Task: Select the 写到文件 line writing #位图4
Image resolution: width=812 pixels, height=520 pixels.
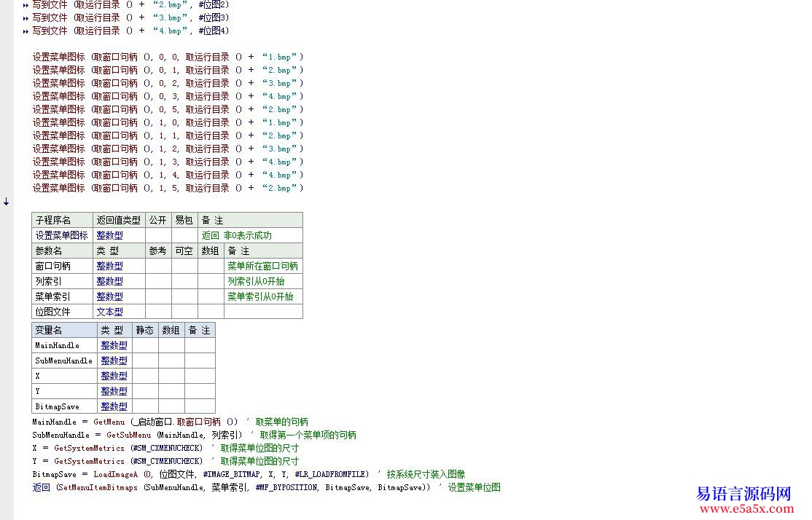Action: coord(130,31)
